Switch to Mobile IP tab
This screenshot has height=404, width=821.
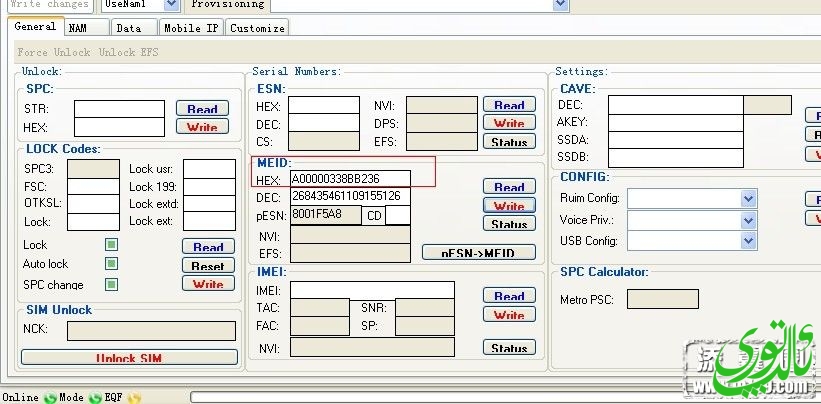(191, 28)
